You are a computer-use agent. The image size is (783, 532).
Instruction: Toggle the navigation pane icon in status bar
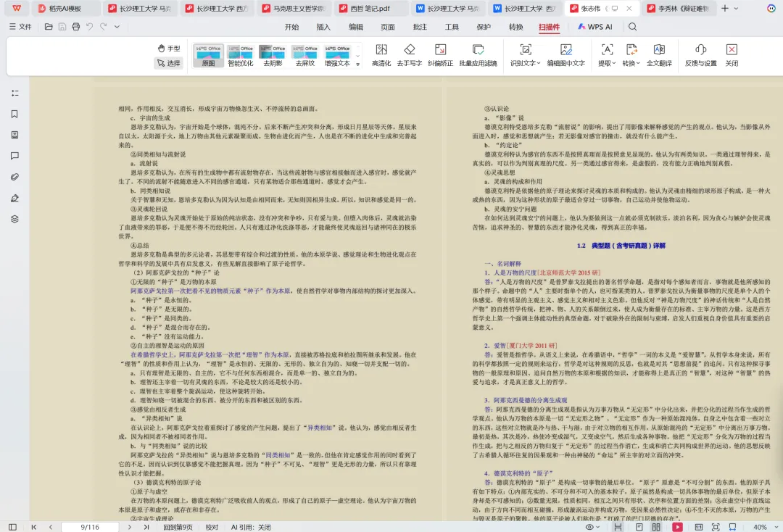coord(12,527)
